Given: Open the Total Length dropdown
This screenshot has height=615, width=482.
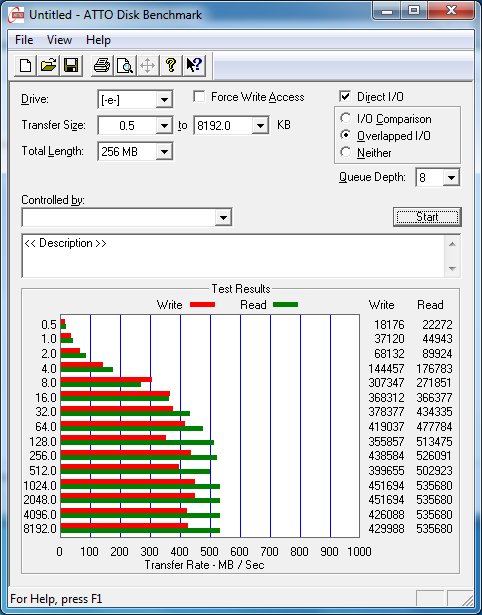Looking at the screenshot, I should click(164, 151).
